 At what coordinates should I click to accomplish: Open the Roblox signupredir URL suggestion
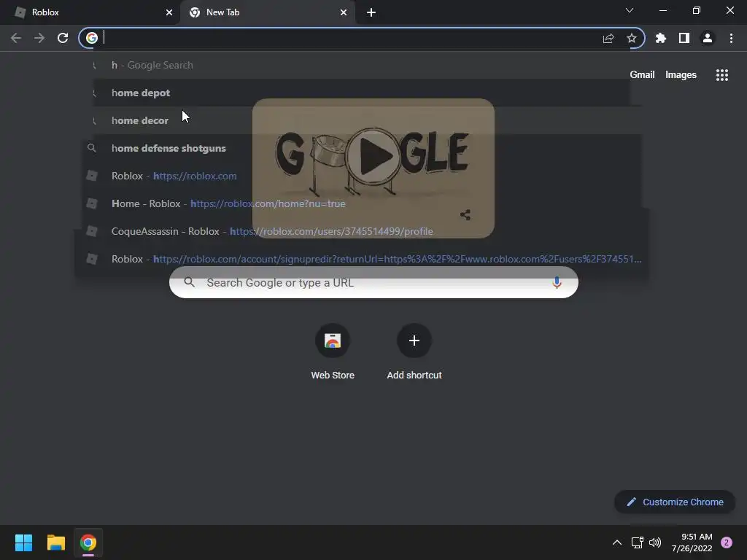click(362, 259)
